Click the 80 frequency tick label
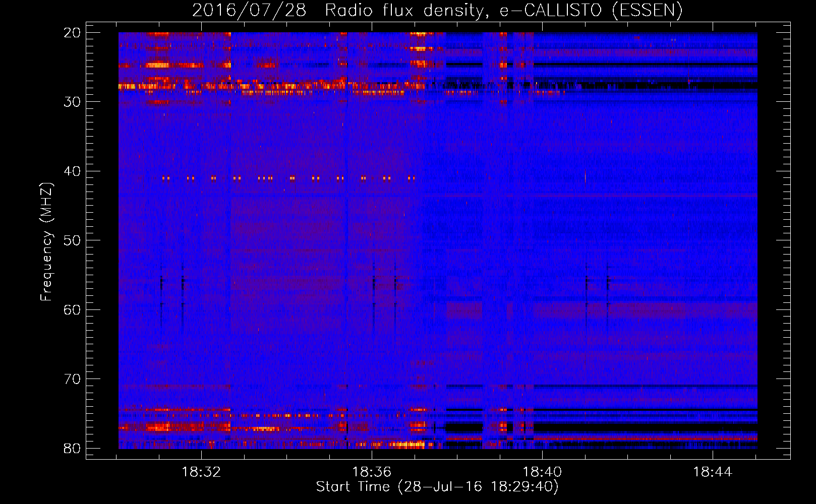816x504 pixels. coord(72,448)
